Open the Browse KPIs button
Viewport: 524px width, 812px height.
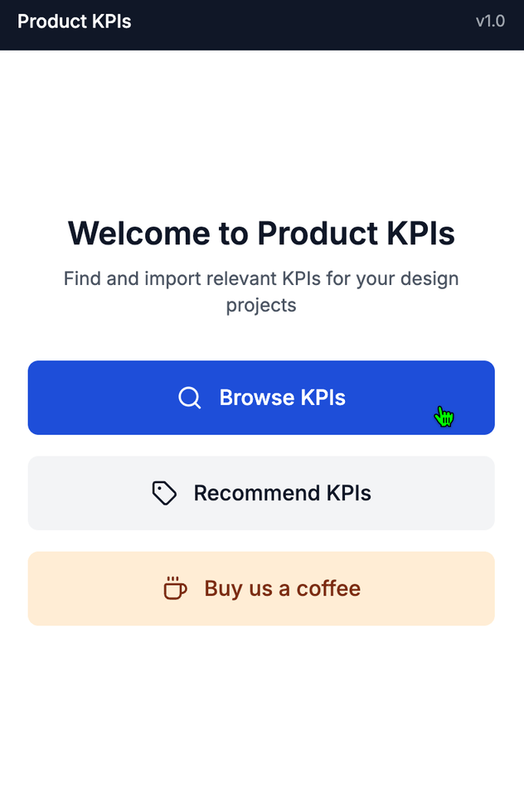[261, 398]
